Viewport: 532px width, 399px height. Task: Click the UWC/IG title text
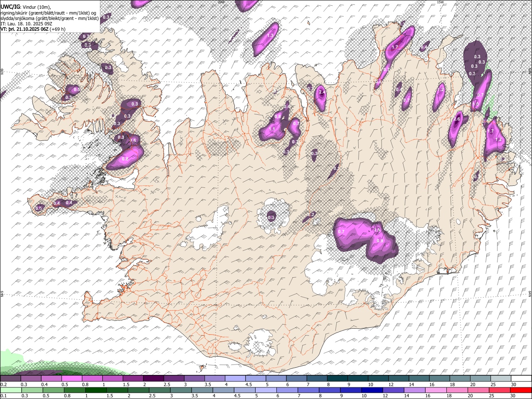(10, 6)
